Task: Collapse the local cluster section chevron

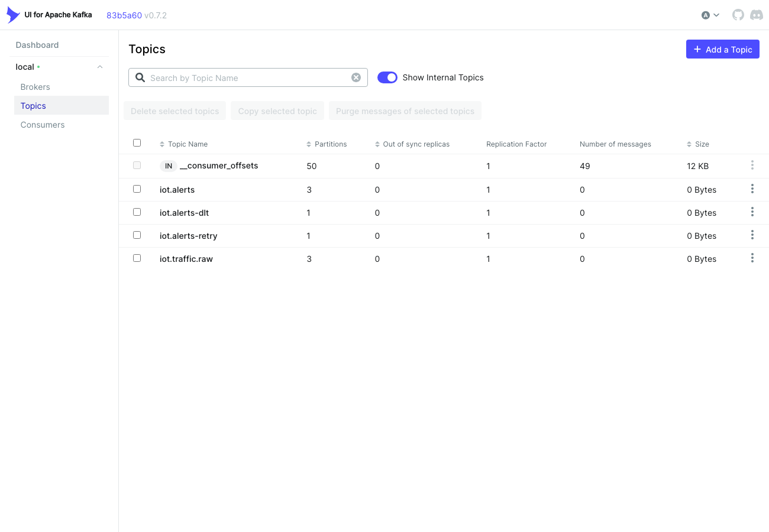Action: coord(100,67)
